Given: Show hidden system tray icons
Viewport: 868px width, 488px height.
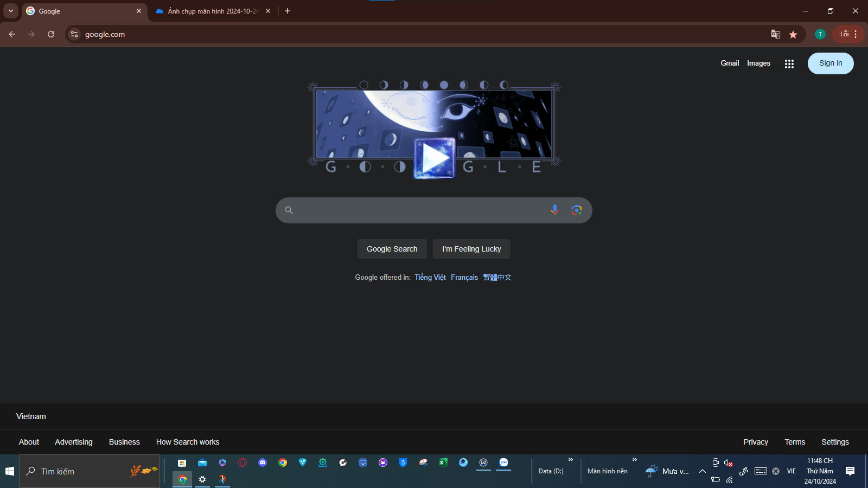Looking at the screenshot, I should (703, 471).
